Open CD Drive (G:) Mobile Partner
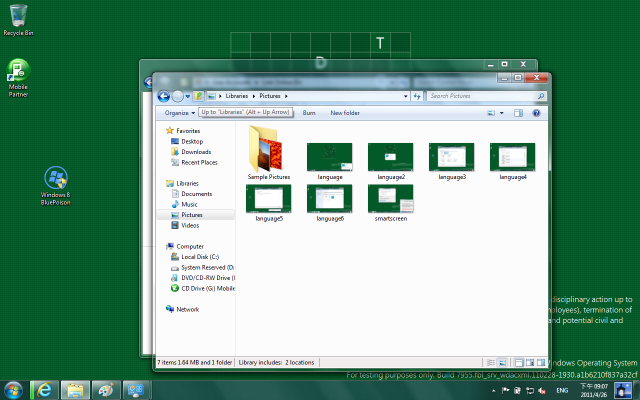The height and width of the screenshot is (400, 640). [202, 289]
